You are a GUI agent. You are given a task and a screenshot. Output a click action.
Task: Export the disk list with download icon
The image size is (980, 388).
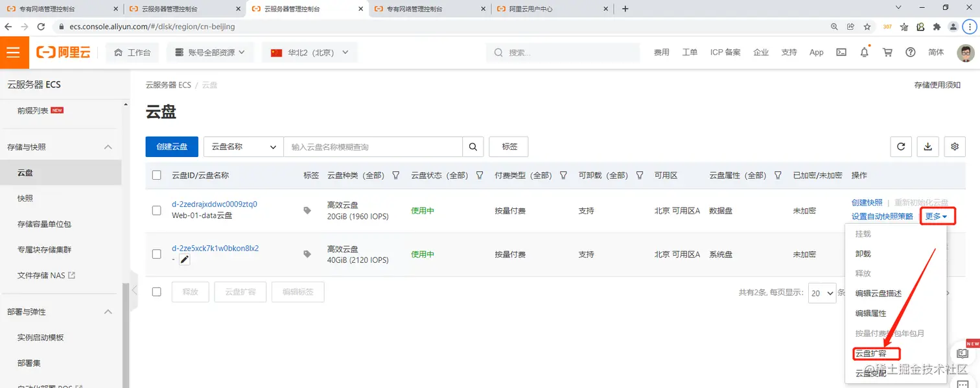[927, 147]
